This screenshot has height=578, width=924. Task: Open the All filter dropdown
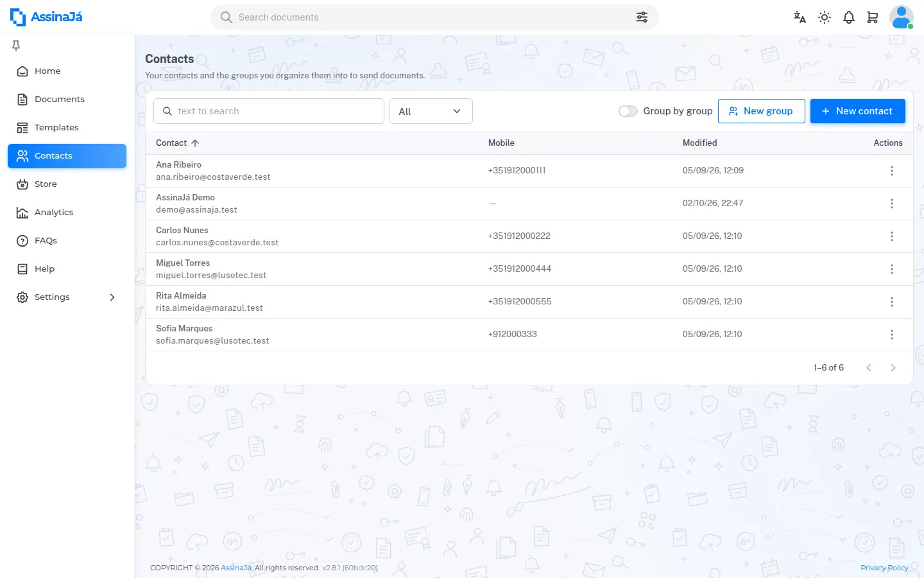coord(431,111)
